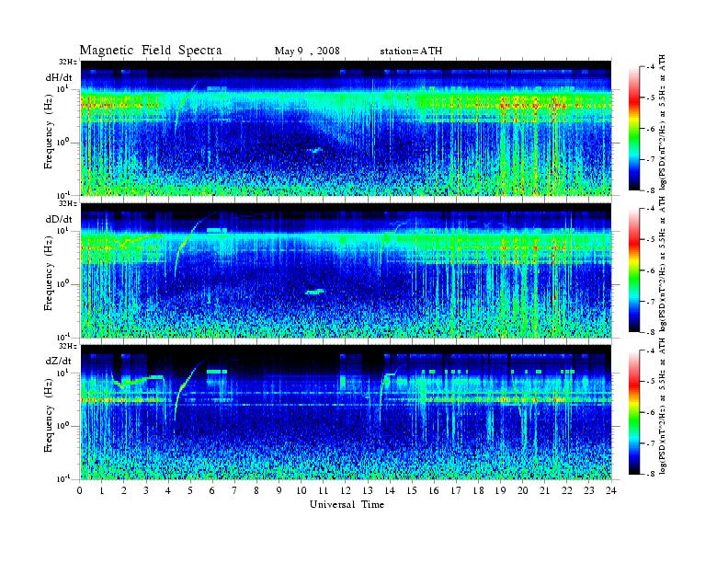The image size is (728, 563).
Task: Click time axis tick "0"
Action: point(80,490)
